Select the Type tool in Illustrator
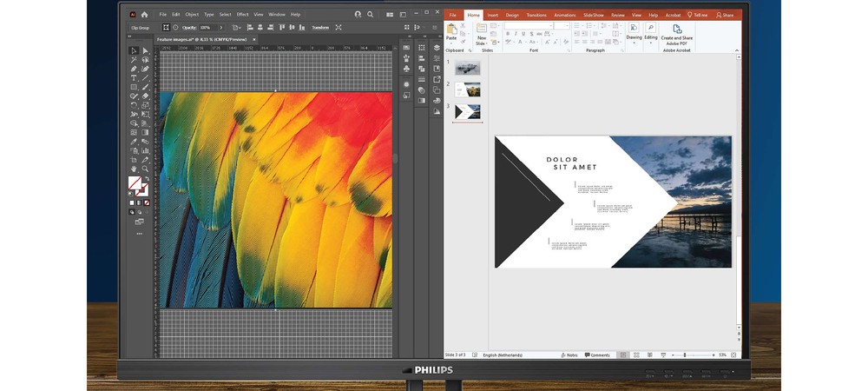The image size is (868, 391). click(x=134, y=78)
